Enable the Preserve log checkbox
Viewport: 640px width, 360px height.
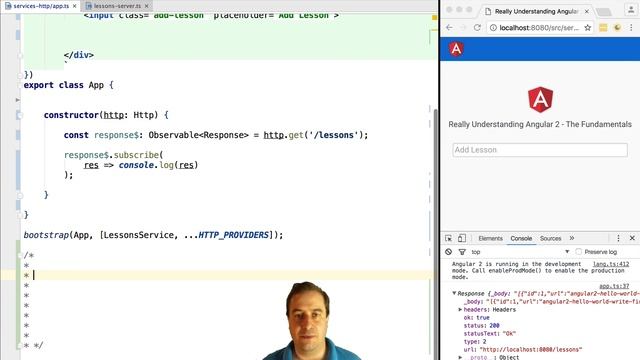point(578,252)
